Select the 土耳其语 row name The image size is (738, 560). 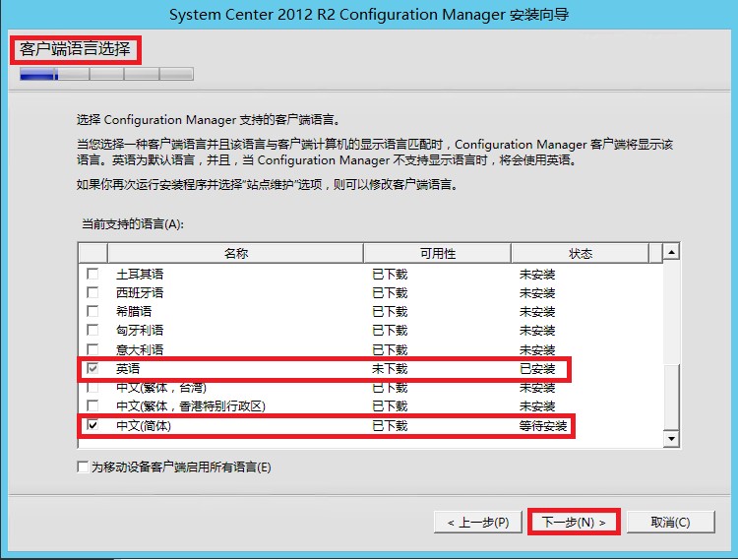[140, 274]
